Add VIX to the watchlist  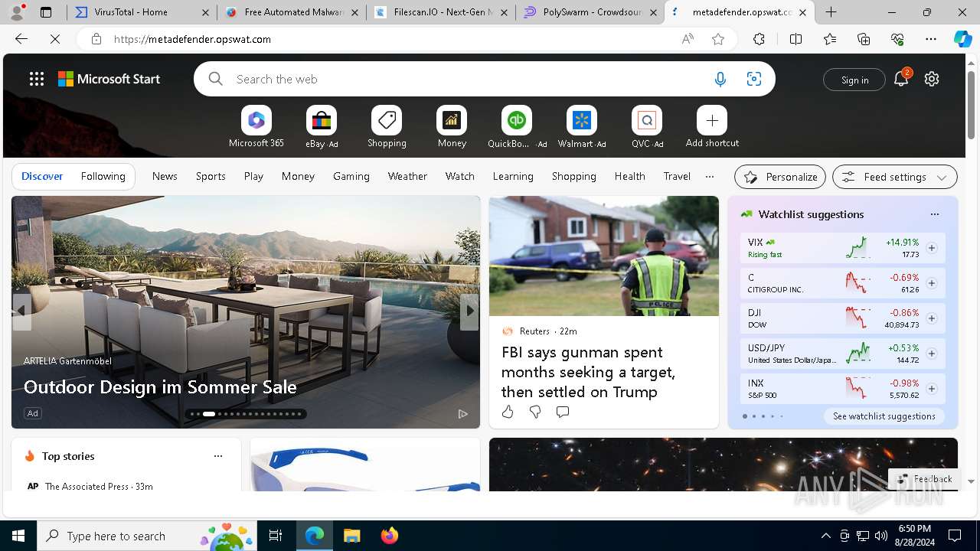(932, 248)
